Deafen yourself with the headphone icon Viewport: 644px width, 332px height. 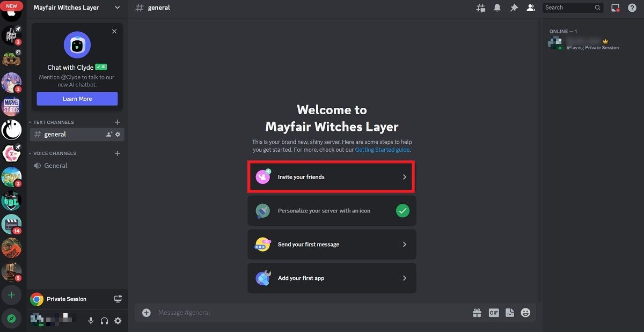(x=104, y=320)
